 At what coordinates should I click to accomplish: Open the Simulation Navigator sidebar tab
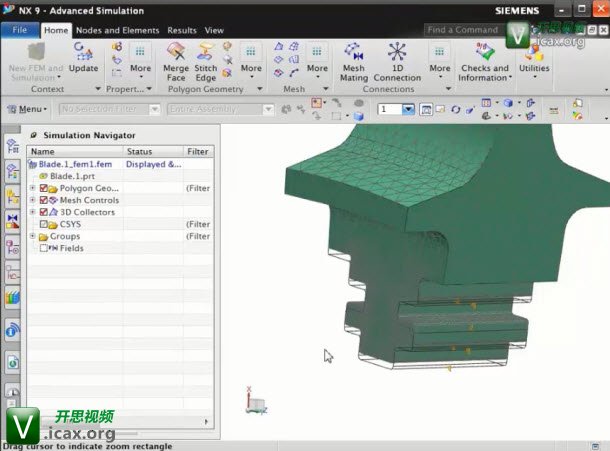point(13,147)
